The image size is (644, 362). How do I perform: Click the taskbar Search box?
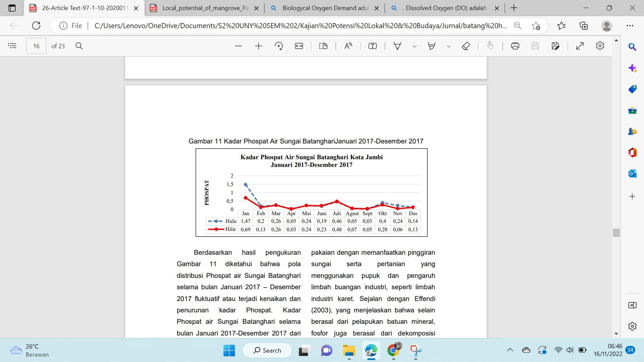(x=267, y=351)
